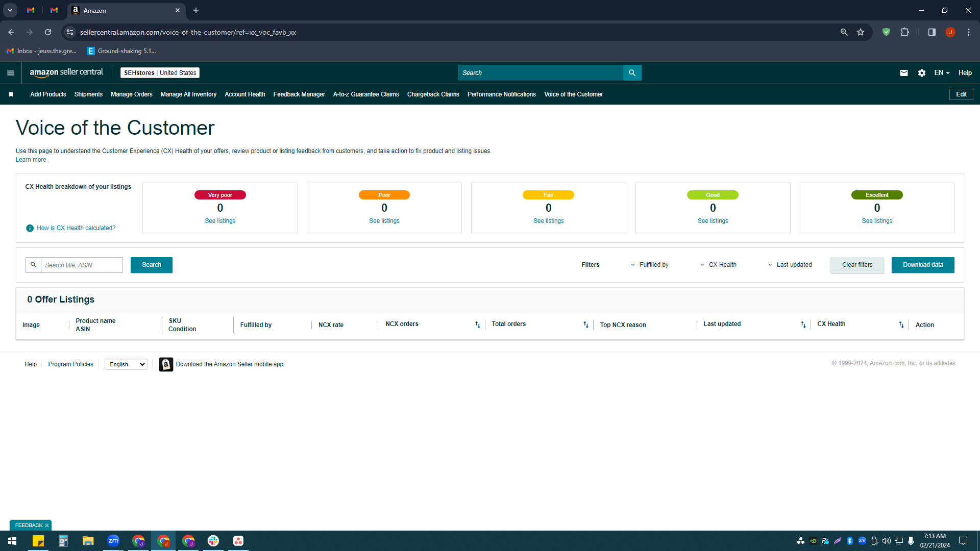This screenshot has height=551, width=980.
Task: Open the SEHstores United States marketplace switcher
Action: (160, 73)
